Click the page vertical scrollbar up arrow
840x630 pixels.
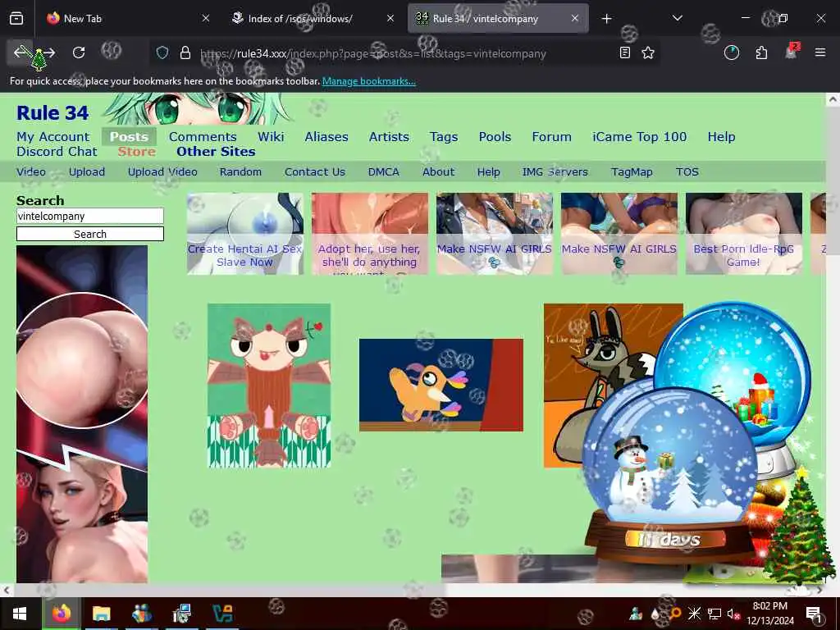(x=833, y=99)
